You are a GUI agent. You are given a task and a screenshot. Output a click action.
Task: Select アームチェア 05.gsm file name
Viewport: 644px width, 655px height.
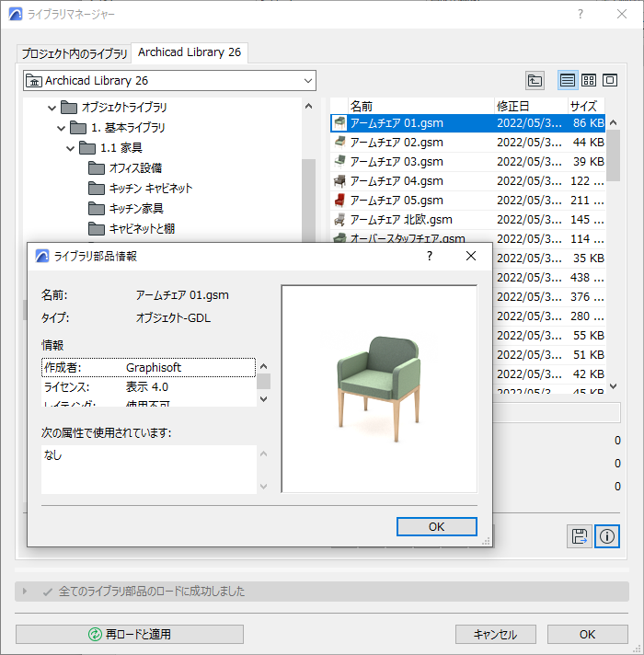coord(397,201)
